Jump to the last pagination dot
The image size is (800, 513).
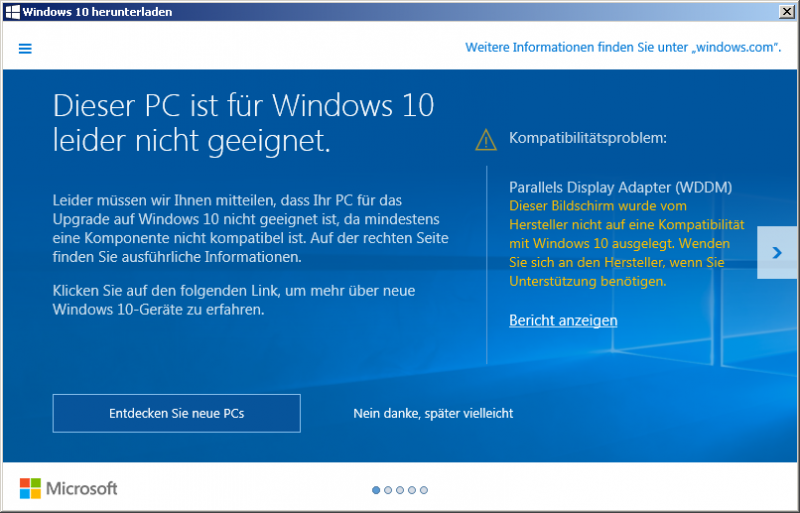(x=424, y=490)
